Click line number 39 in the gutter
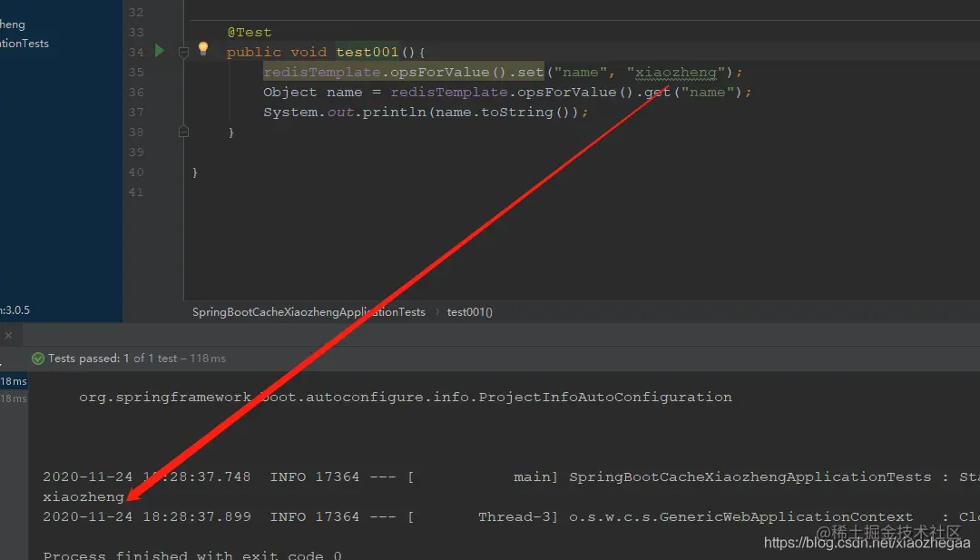Viewport: 980px width, 560px height. click(136, 152)
